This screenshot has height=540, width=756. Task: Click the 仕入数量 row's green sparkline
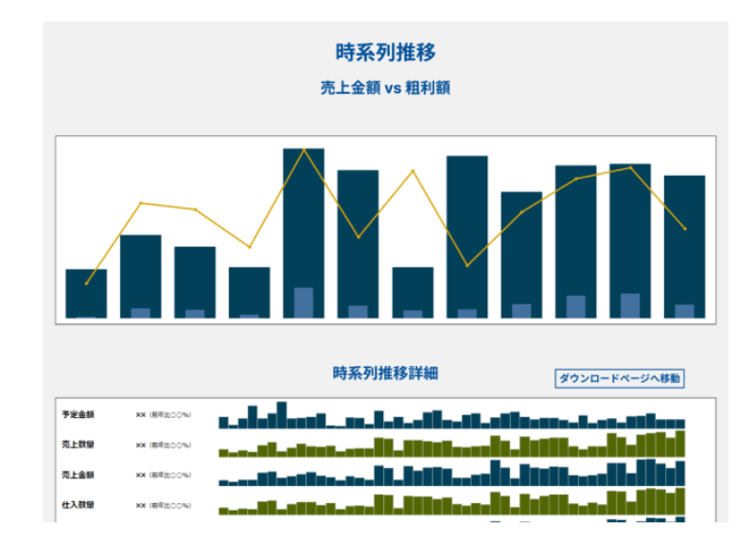451,506
